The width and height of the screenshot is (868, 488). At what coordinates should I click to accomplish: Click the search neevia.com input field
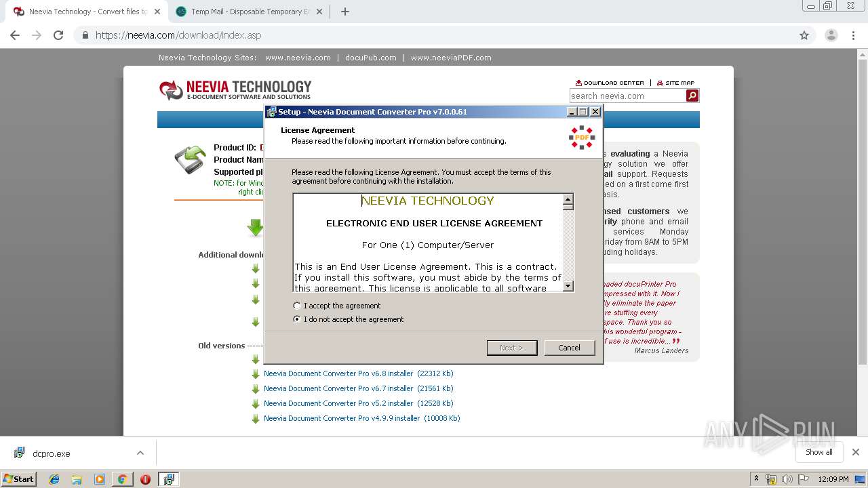click(627, 96)
